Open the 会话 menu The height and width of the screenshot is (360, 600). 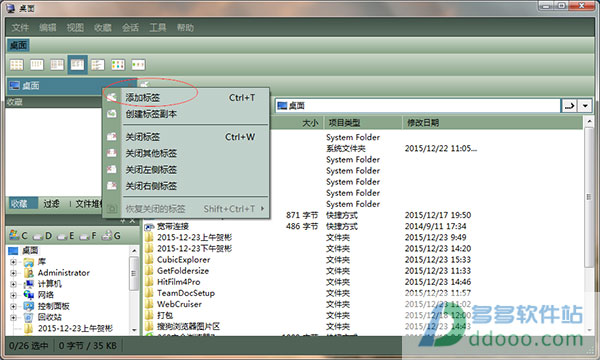[x=130, y=28]
